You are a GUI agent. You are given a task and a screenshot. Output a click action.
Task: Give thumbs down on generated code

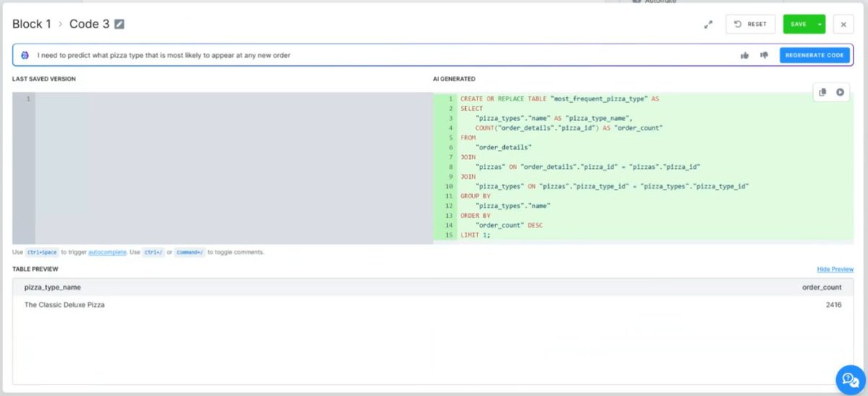(764, 55)
